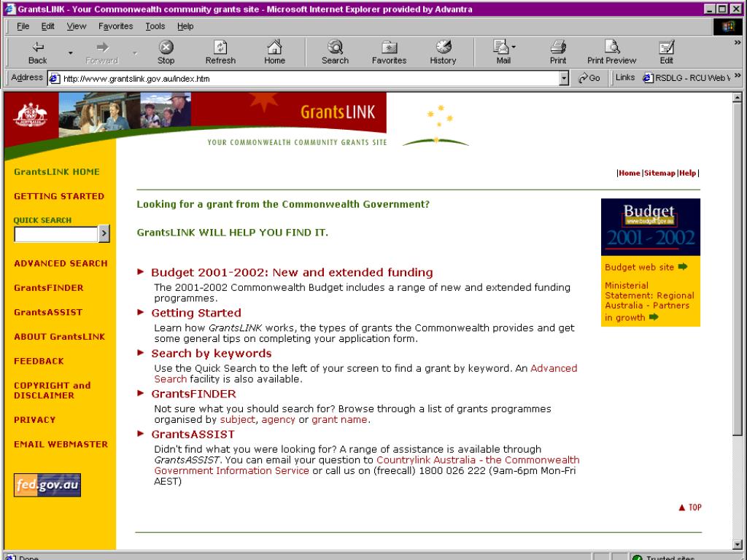Expand the Address bar dropdown list
The height and width of the screenshot is (560, 747).
[x=564, y=79]
